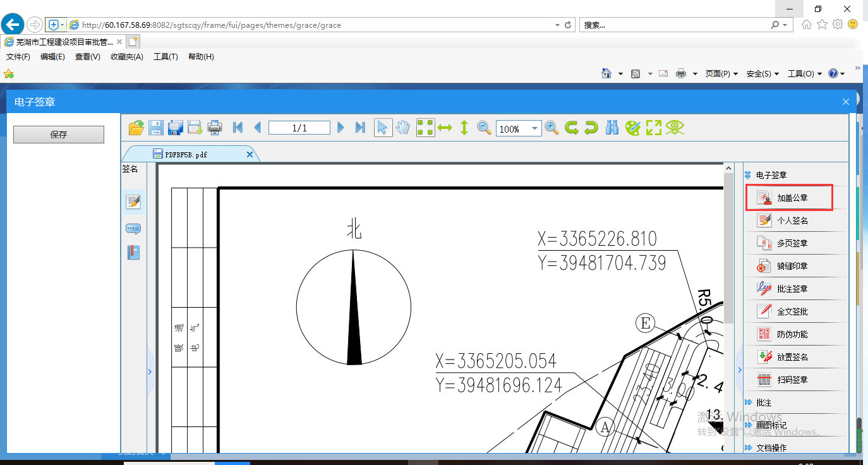Open the 100% zoom level dropdown
Screen dimensions: 868x465
tap(535, 129)
